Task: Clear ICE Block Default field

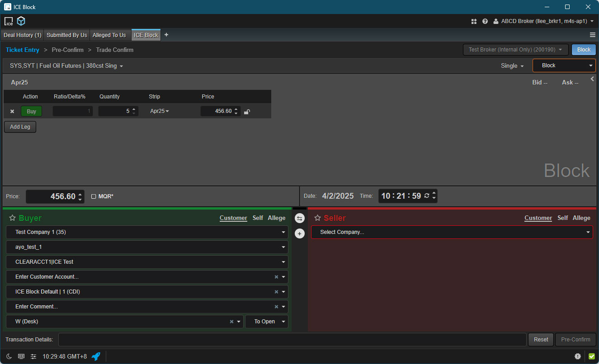Action: 276,292
